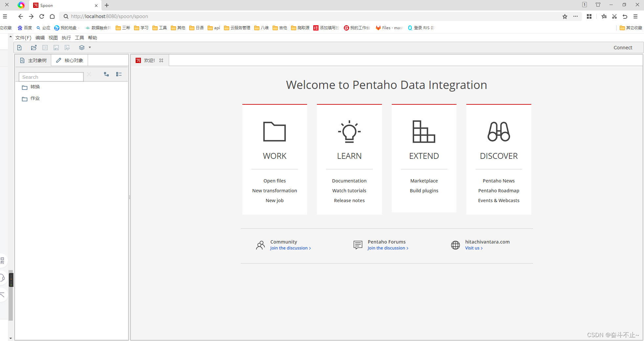Screen dimensions: 644x341
Task: Open the 执行 menu
Action: pyautogui.click(x=66, y=38)
